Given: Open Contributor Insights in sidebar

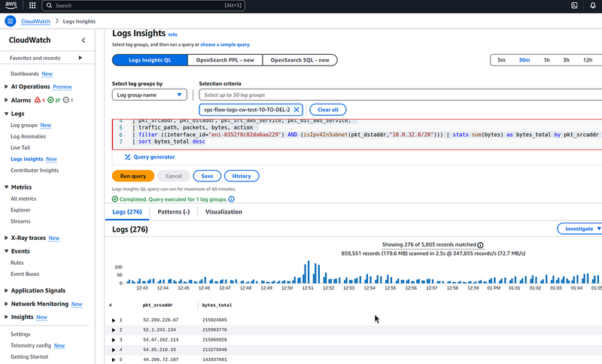Looking at the screenshot, I should point(35,170).
